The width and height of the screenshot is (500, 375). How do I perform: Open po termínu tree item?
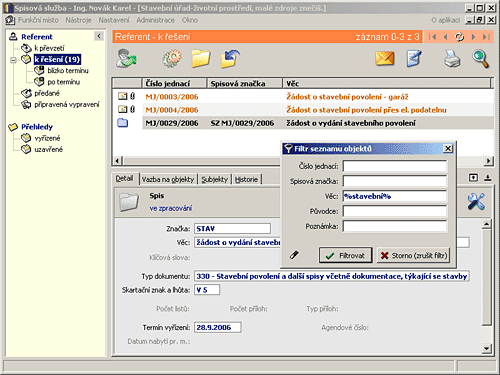pos(63,82)
